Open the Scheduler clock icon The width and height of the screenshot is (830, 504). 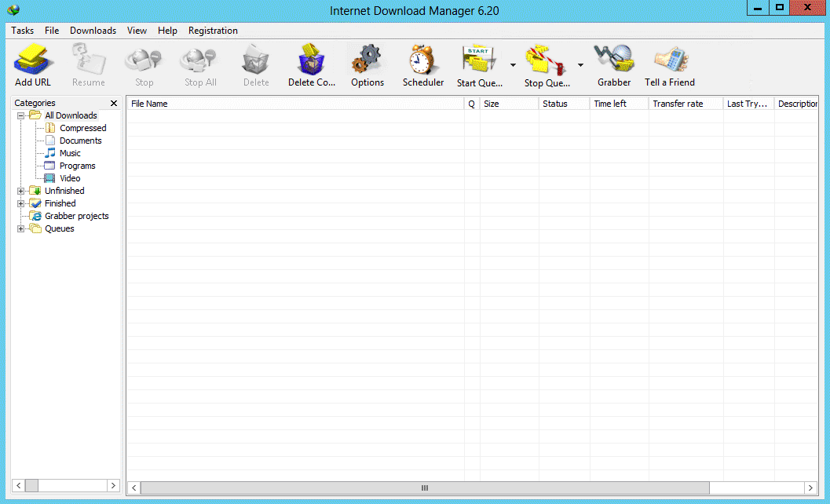tap(422, 61)
